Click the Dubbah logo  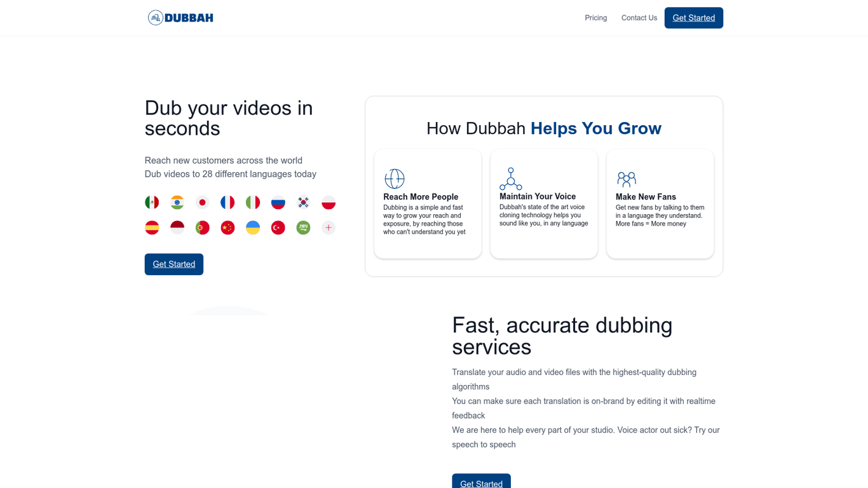point(180,17)
